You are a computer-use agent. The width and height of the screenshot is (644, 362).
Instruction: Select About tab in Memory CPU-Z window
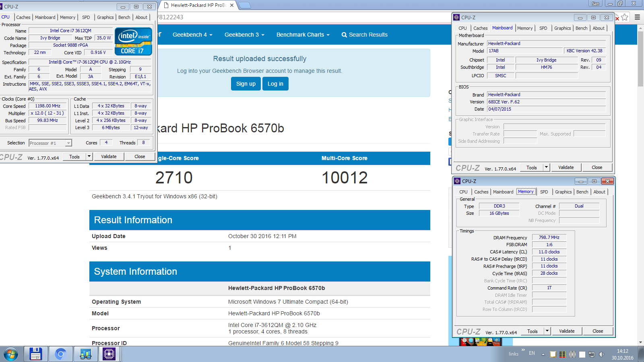click(x=599, y=192)
